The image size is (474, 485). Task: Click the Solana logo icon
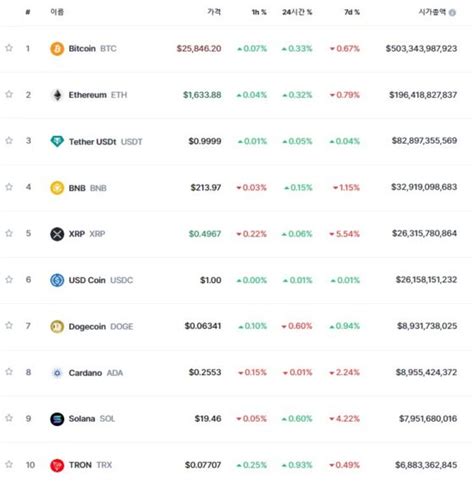[57, 420]
